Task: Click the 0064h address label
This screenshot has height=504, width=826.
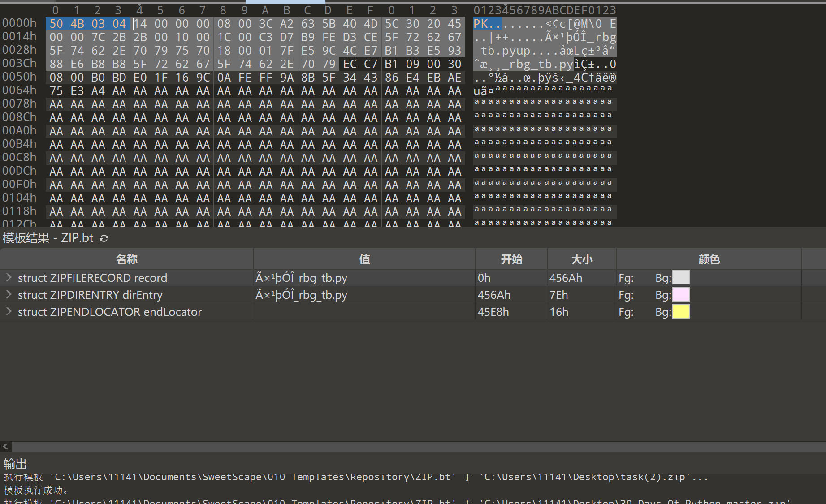Action: [19, 90]
